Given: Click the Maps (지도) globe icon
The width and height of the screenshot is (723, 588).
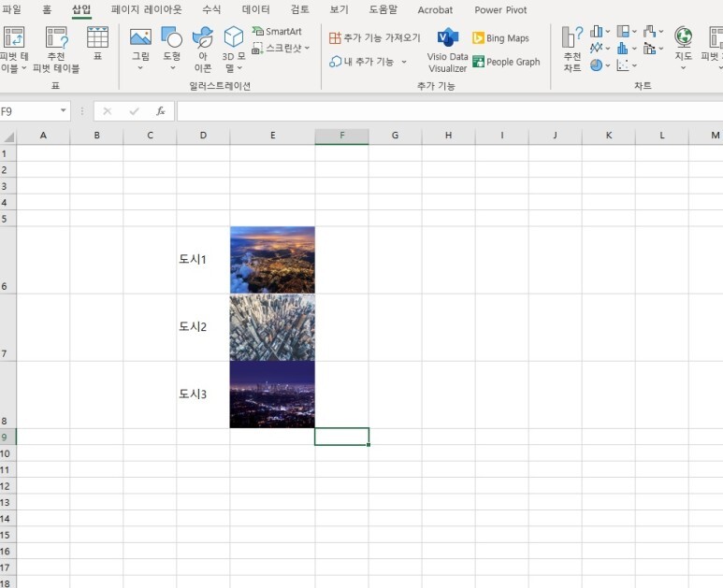Looking at the screenshot, I should click(684, 36).
